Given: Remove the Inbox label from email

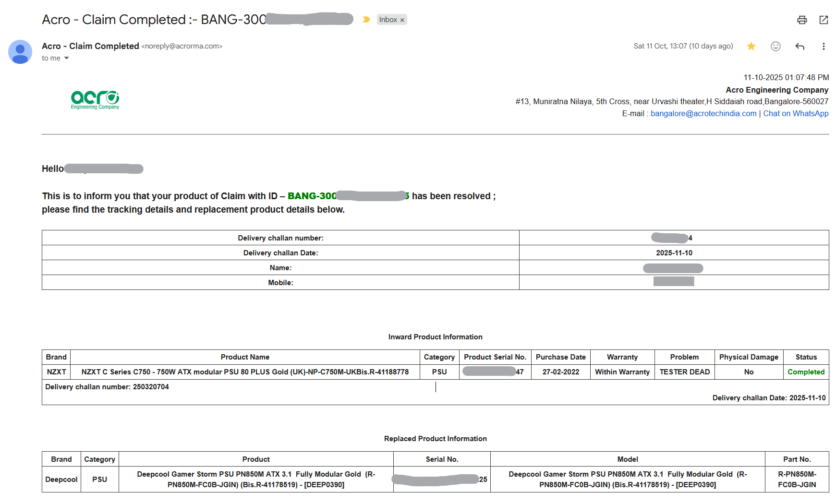Looking at the screenshot, I should (x=402, y=20).
